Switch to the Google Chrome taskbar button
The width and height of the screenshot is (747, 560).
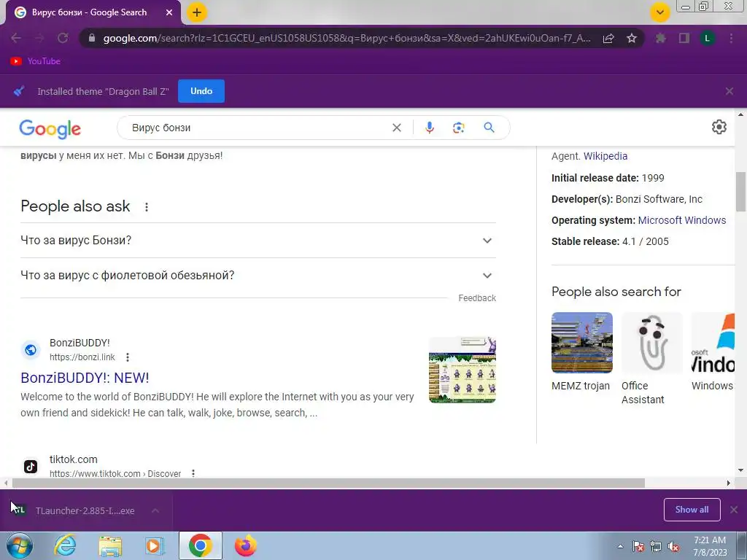pyautogui.click(x=201, y=545)
